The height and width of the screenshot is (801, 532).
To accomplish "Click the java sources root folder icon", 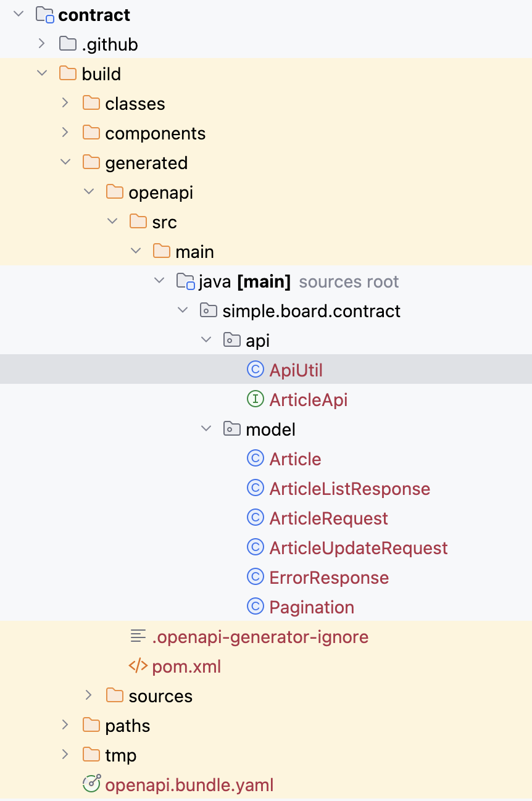I will [x=185, y=281].
